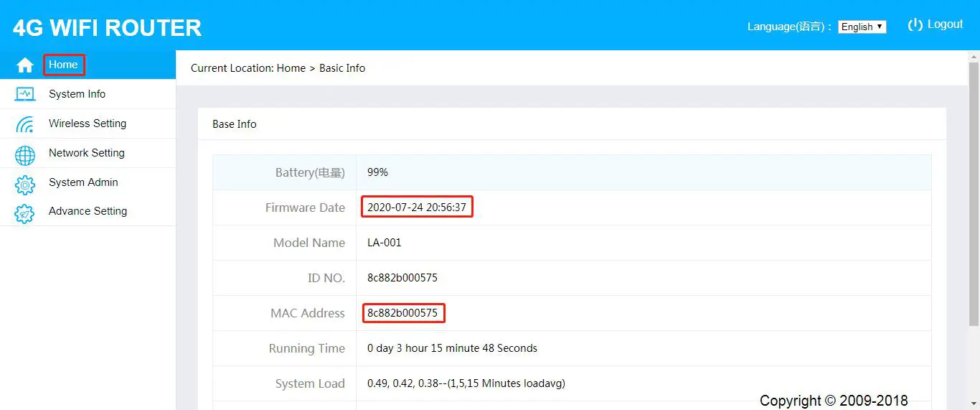Viewport: 980px width, 410px height.
Task: Open Advance Setting menu item
Action: click(x=88, y=211)
